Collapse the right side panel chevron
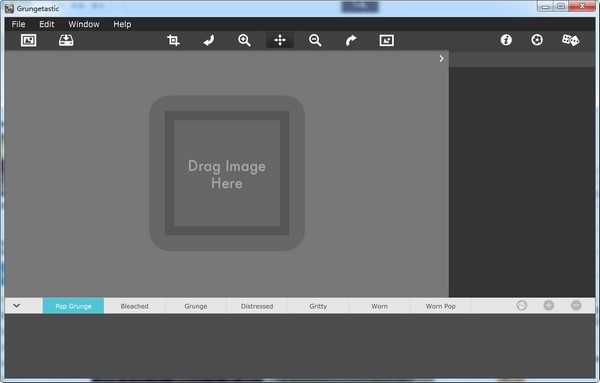 (x=441, y=59)
